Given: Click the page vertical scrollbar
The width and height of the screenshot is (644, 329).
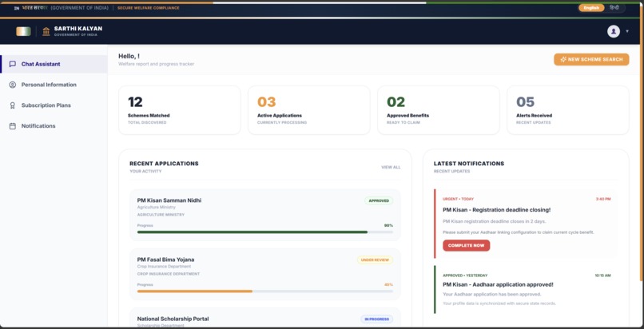Looking at the screenshot, I should [642, 144].
